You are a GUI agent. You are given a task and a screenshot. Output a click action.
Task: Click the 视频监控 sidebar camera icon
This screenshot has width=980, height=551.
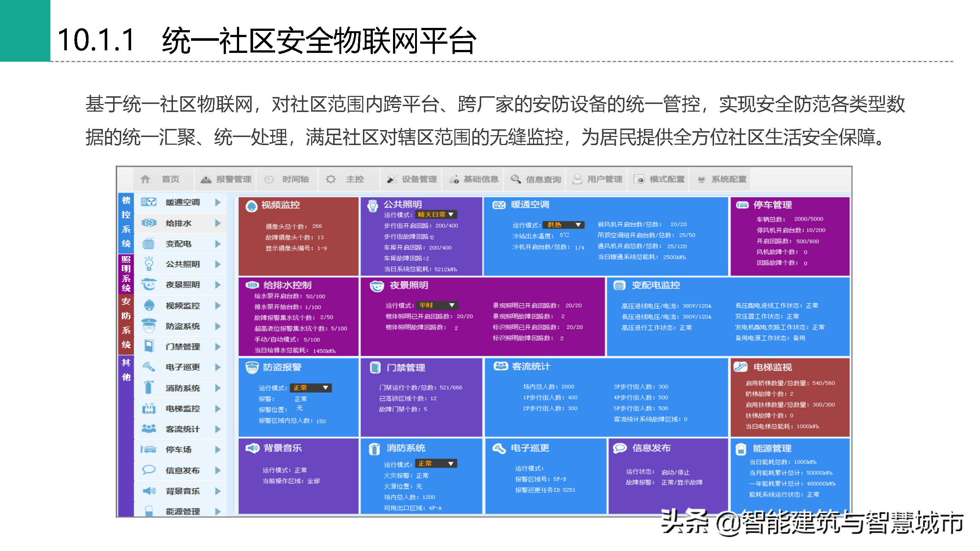click(x=149, y=305)
